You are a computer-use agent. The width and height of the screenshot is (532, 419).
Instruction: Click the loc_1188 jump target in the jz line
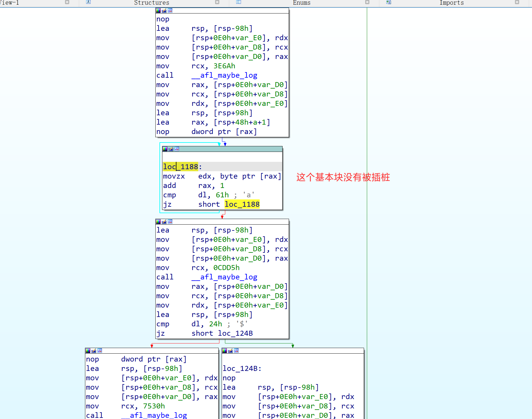coord(242,204)
